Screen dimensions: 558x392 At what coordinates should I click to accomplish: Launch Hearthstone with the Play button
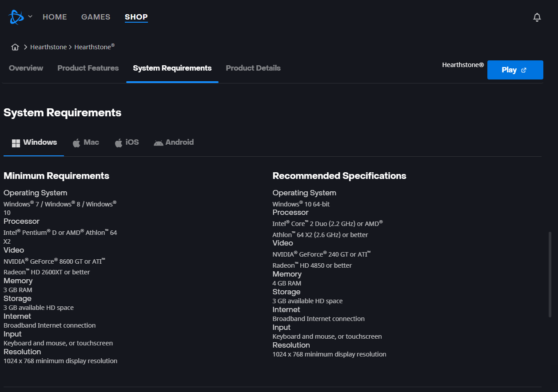pos(515,70)
